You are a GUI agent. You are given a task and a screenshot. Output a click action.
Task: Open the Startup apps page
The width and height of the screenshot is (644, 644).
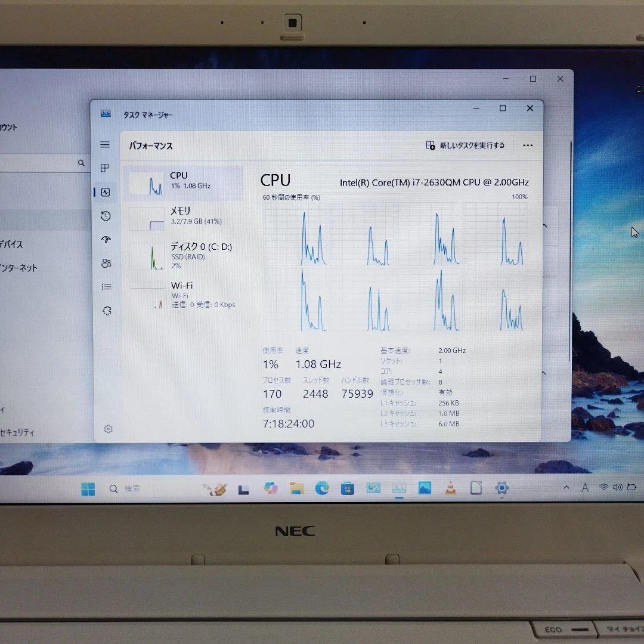click(106, 239)
